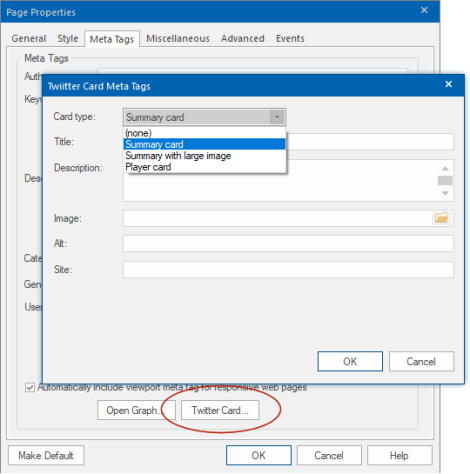This screenshot has width=470, height=474.
Task: Open the Style tab
Action: click(68, 38)
